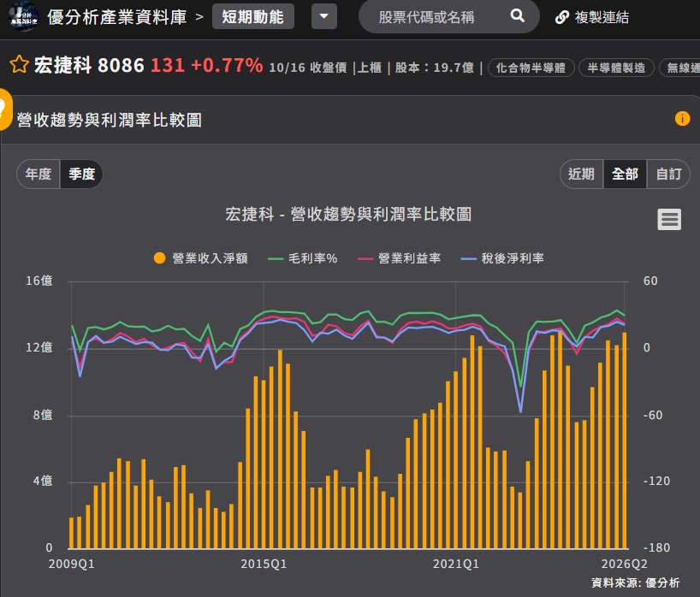The image size is (700, 597).
Task: Open the orange info icon
Action: point(682,119)
